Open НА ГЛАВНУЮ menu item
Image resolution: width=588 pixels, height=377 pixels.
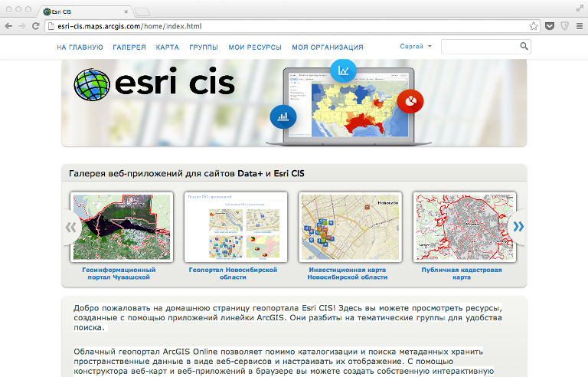(x=80, y=48)
